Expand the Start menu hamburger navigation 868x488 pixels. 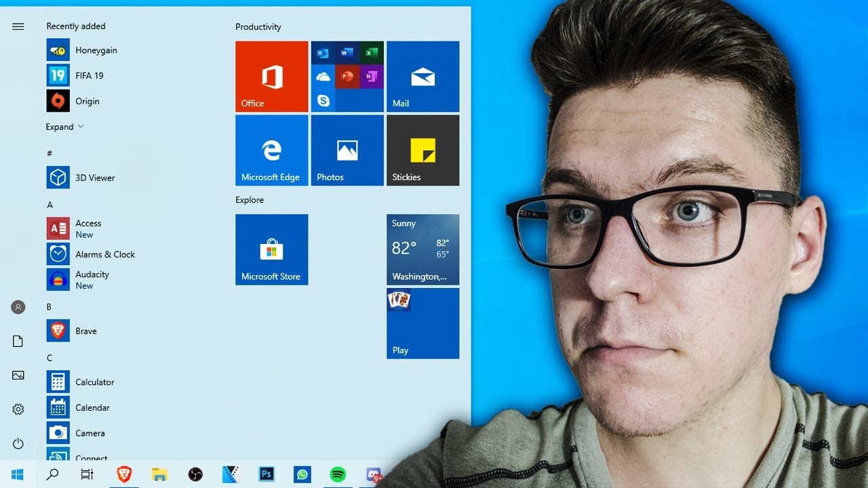pos(18,26)
